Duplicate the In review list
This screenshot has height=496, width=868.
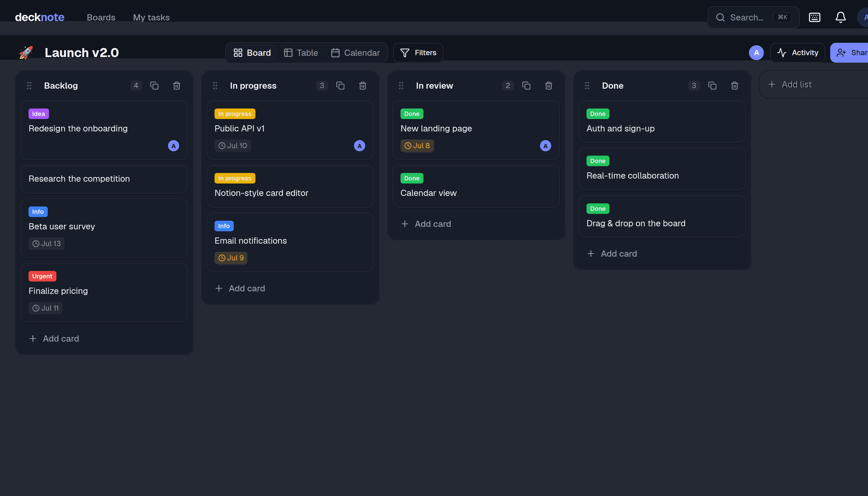coord(526,86)
